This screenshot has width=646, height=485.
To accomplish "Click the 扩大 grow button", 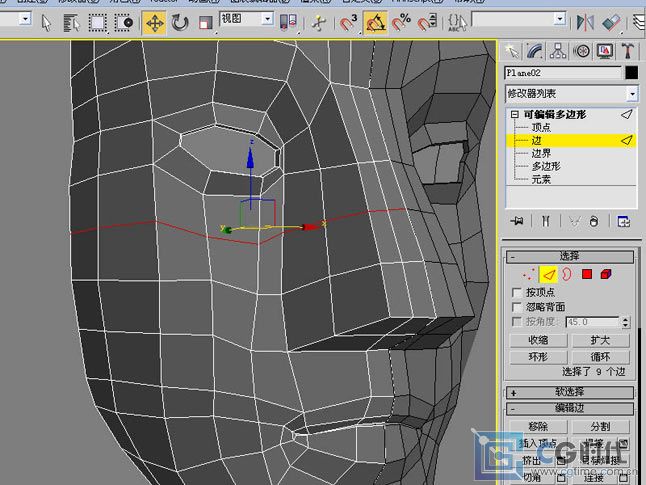I will [x=600, y=340].
